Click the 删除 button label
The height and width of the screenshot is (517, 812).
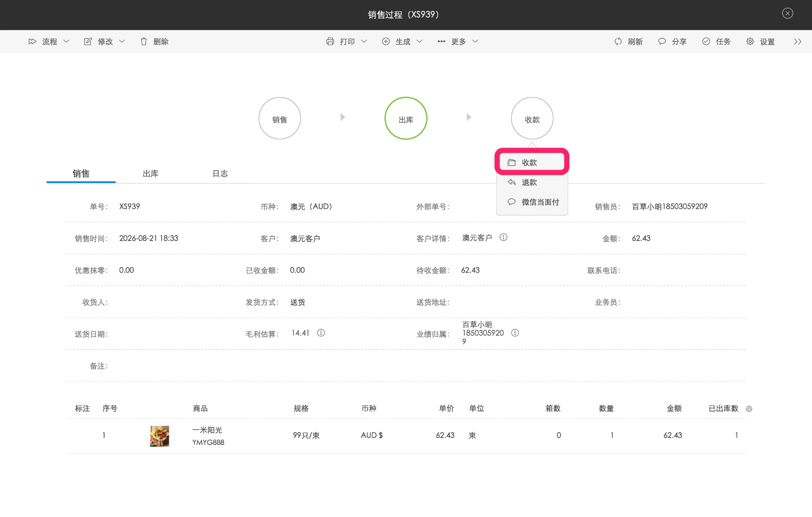(161, 41)
